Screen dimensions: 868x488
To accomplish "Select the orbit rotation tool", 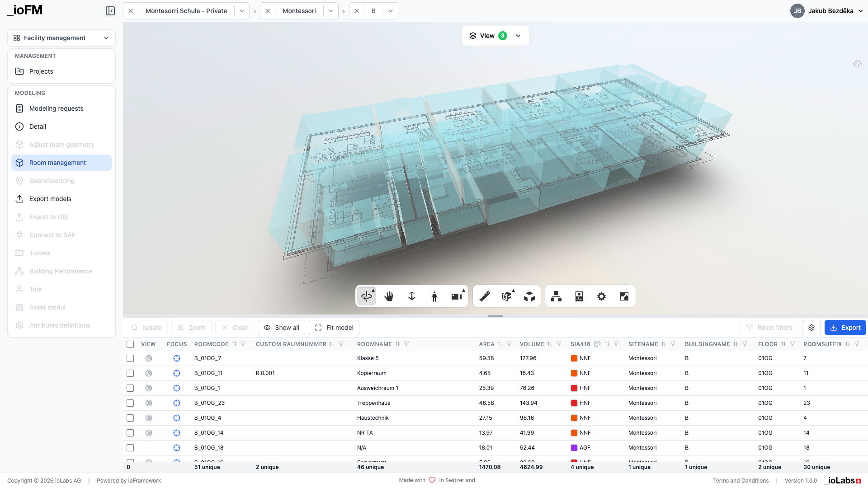I will [x=367, y=296].
